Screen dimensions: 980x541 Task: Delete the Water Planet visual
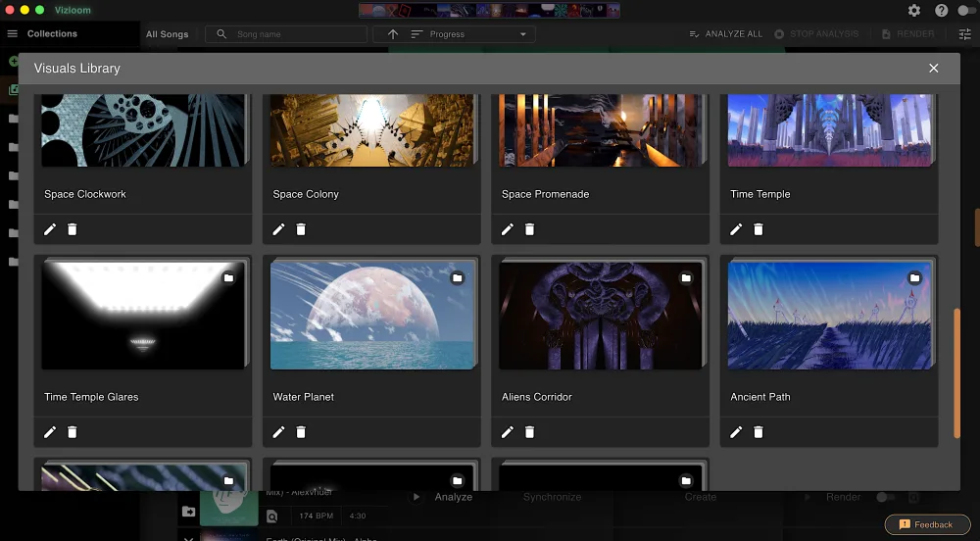tap(301, 432)
